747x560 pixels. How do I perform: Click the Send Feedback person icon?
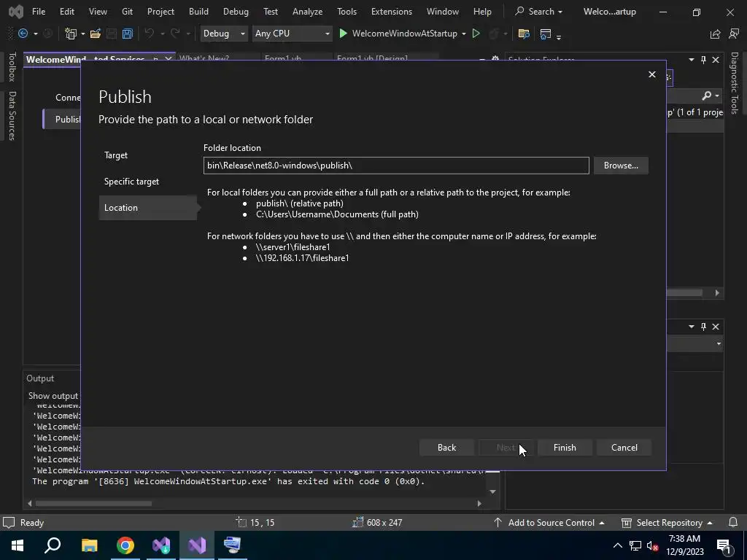point(734,34)
